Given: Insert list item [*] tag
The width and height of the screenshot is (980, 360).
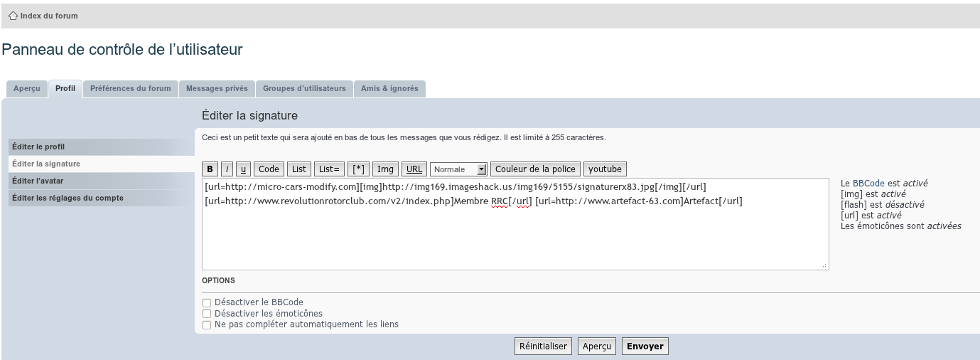Looking at the screenshot, I should click(359, 169).
